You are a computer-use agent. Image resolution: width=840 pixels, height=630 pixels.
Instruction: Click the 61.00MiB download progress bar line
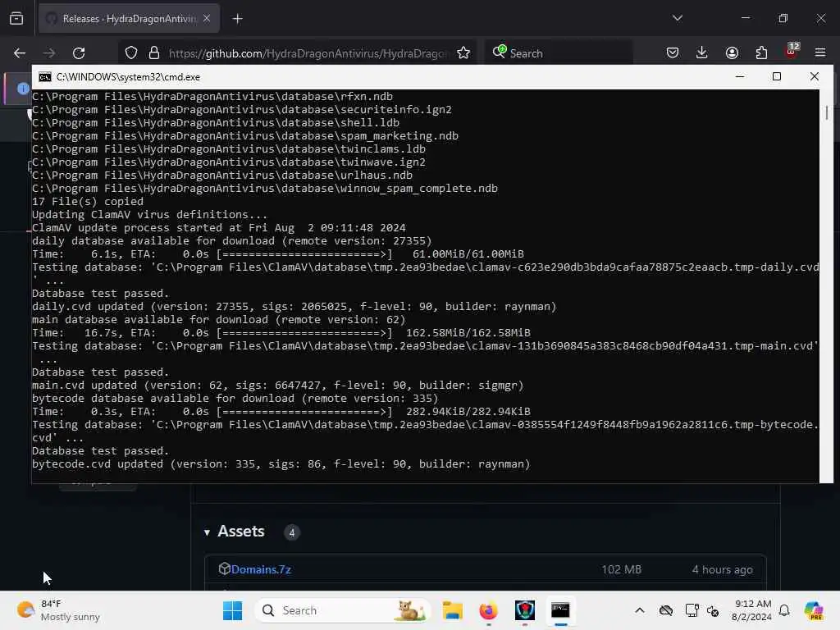(x=277, y=254)
